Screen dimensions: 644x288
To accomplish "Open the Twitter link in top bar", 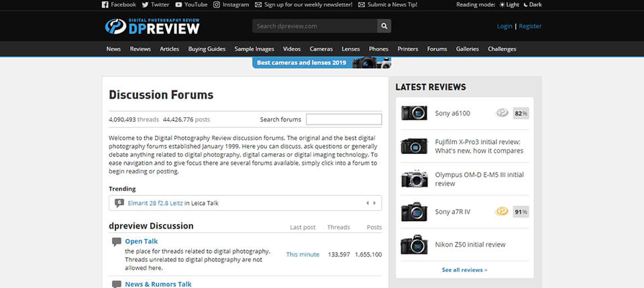I will pyautogui.click(x=155, y=5).
